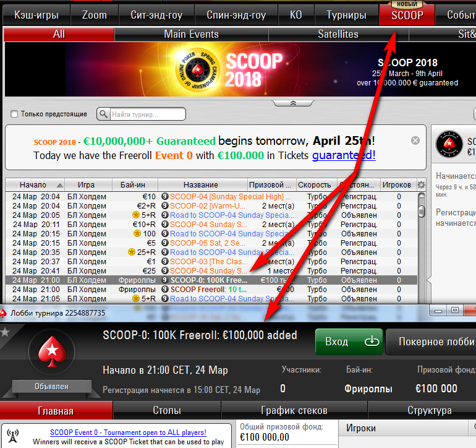Click 9-max icon in SCOOP Freeroll row

point(165,289)
